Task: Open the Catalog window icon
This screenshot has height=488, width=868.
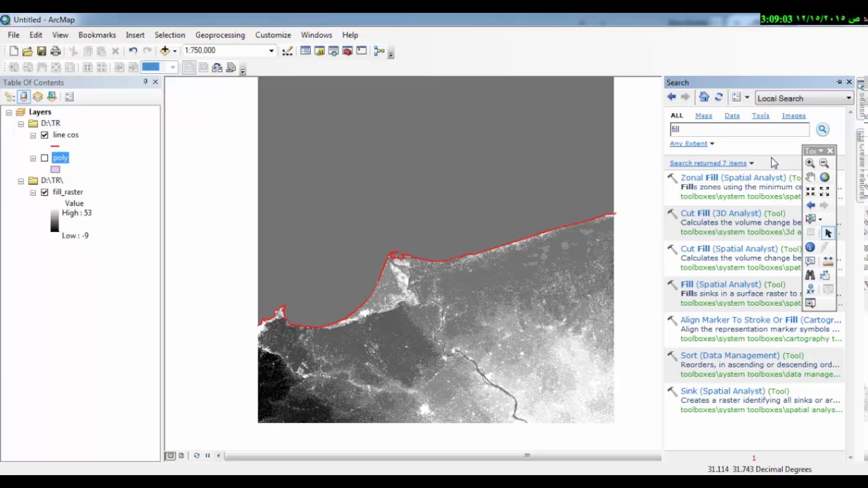Action: point(319,51)
